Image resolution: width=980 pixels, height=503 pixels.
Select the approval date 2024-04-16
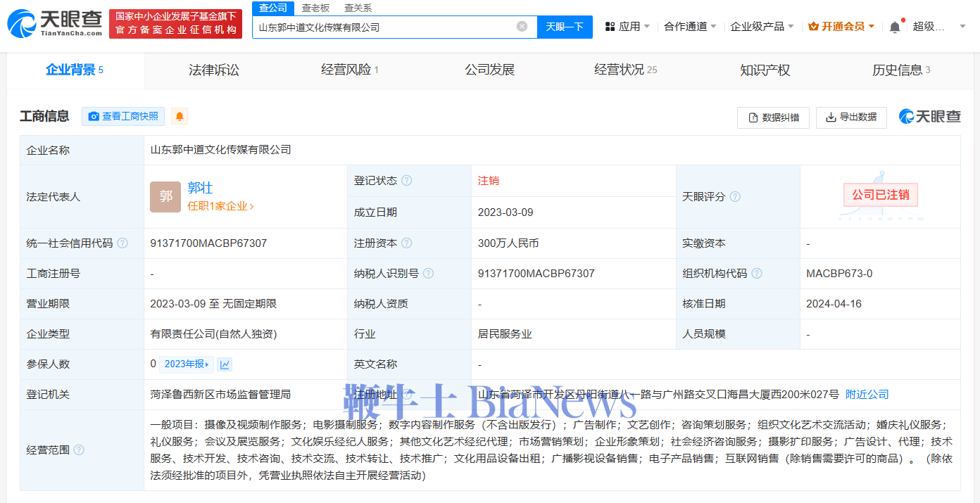(834, 304)
